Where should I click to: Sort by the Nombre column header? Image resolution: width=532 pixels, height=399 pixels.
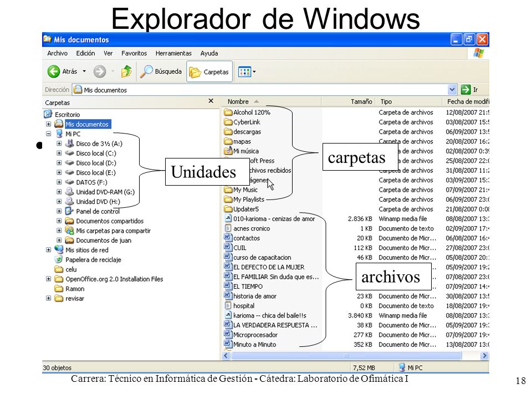271,101
